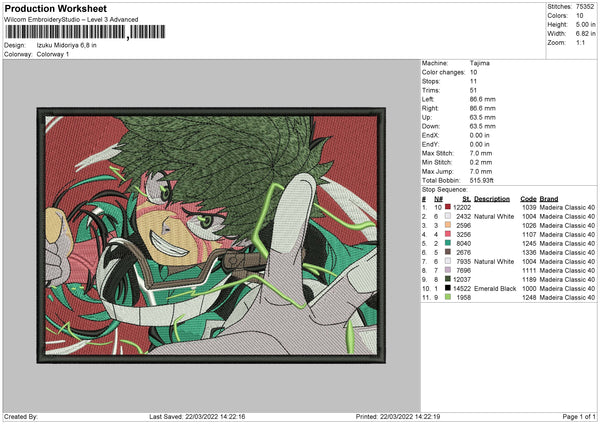Click the "Created By:" footer label
Screen dimensions: 600x424
21,416
